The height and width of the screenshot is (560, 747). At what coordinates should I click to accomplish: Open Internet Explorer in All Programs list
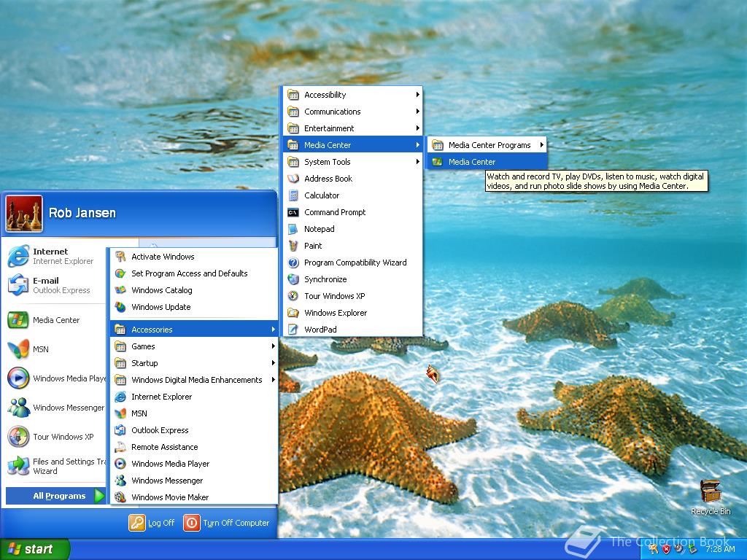point(194,397)
